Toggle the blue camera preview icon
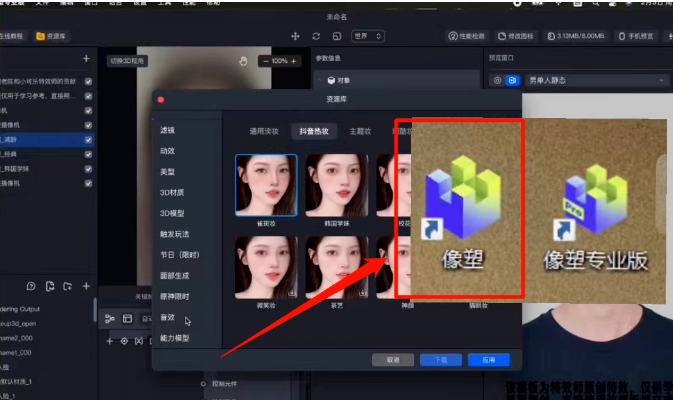 (512, 80)
